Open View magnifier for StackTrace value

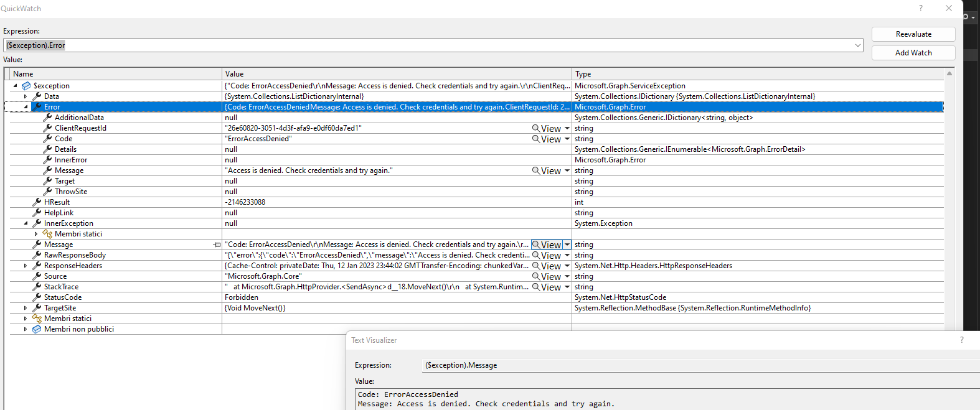coord(547,287)
